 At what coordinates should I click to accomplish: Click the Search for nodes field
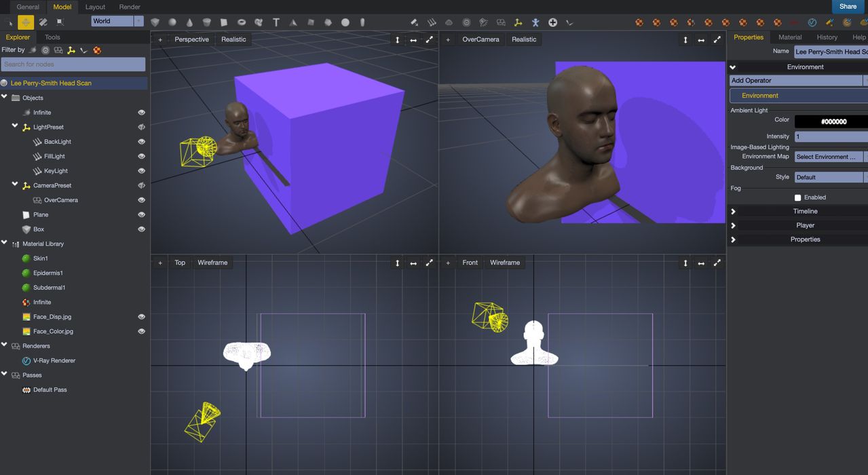[73, 64]
